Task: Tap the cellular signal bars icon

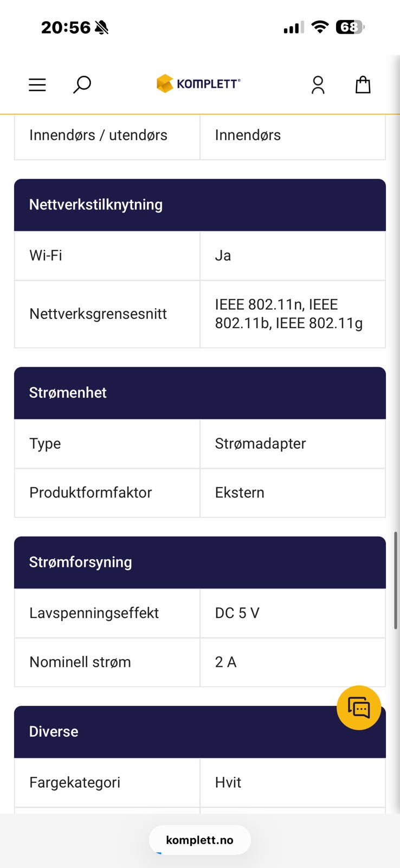Action: [x=293, y=27]
